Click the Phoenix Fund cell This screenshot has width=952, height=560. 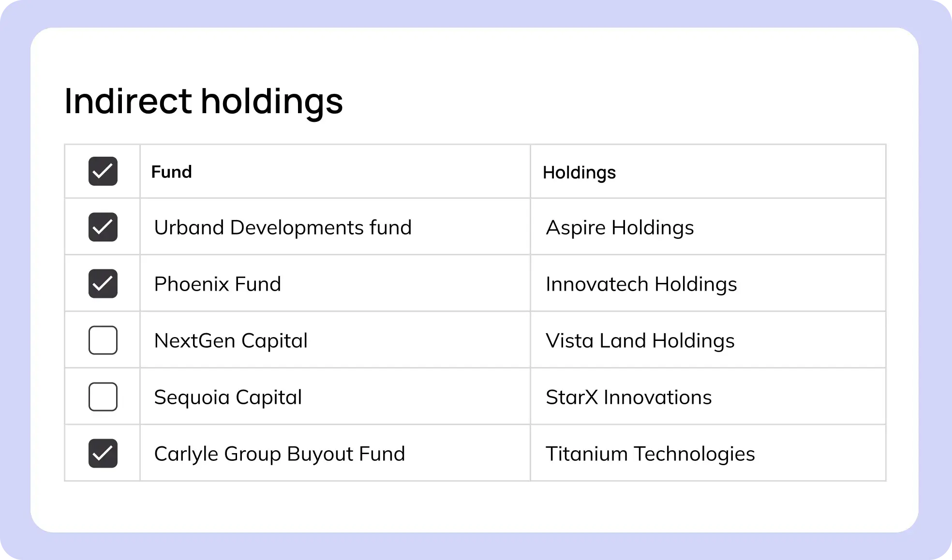217,284
